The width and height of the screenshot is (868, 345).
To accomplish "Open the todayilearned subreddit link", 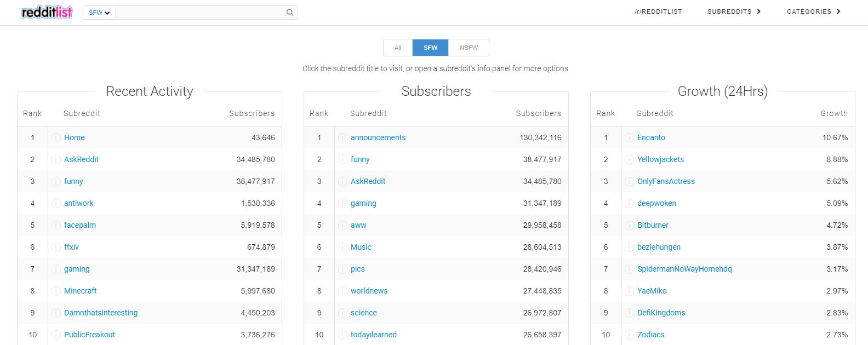I will [x=374, y=335].
